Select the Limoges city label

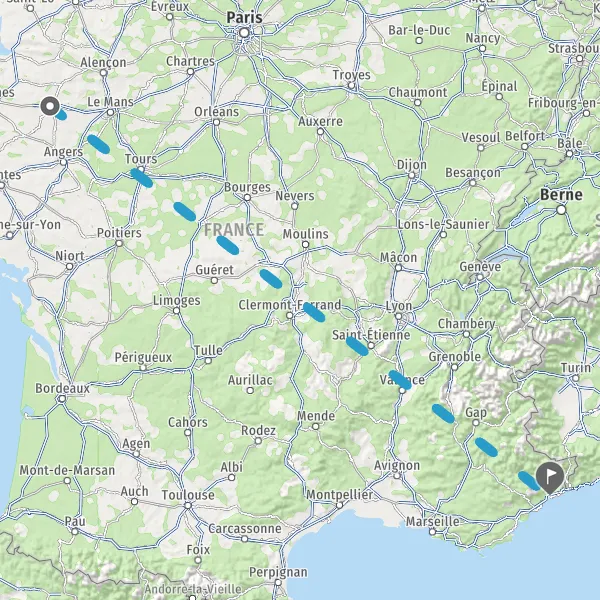177,300
